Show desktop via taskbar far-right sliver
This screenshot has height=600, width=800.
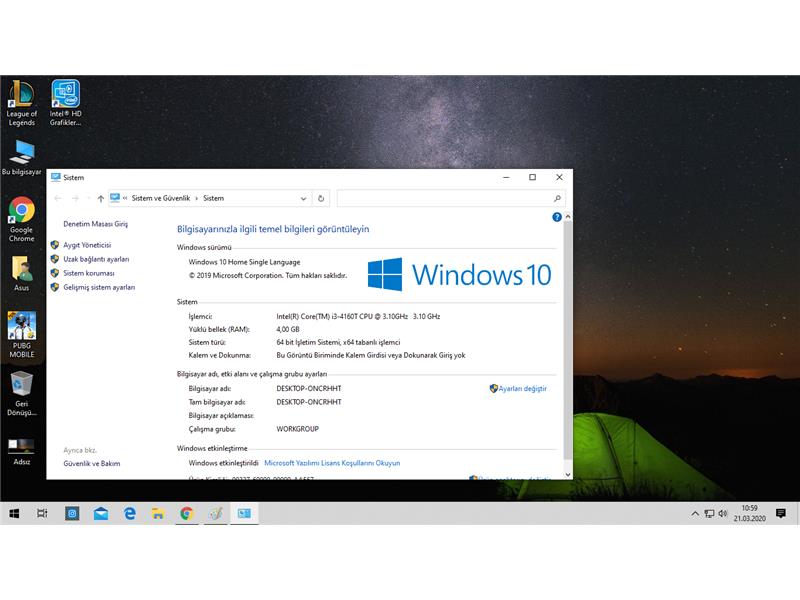pyautogui.click(x=798, y=513)
